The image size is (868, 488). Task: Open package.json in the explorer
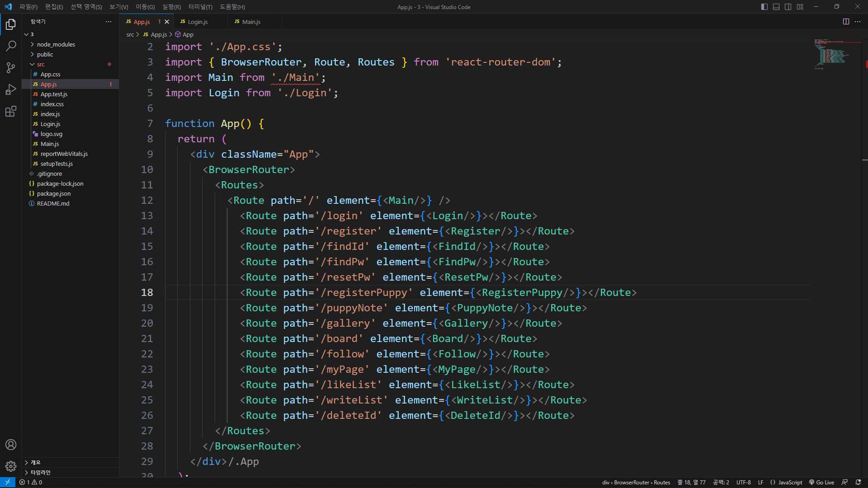click(53, 193)
